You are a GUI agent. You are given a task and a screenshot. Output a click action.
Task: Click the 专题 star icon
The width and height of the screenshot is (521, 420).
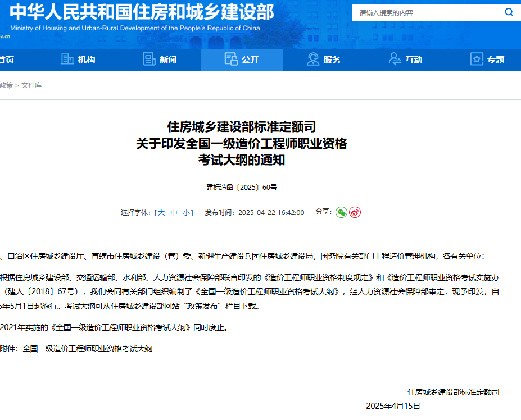(477, 60)
